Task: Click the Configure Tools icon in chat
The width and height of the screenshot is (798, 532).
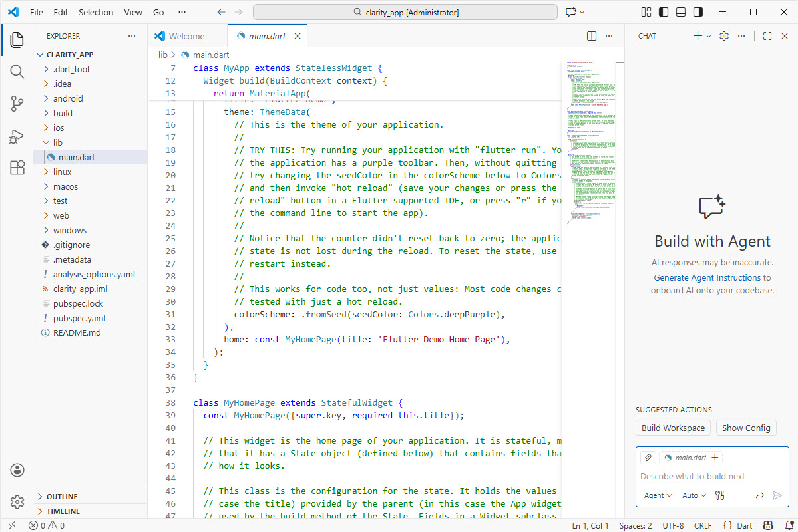Action: coord(719,495)
